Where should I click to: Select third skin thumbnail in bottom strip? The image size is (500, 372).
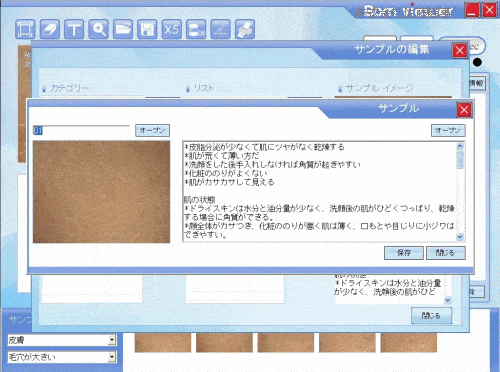[286, 342]
